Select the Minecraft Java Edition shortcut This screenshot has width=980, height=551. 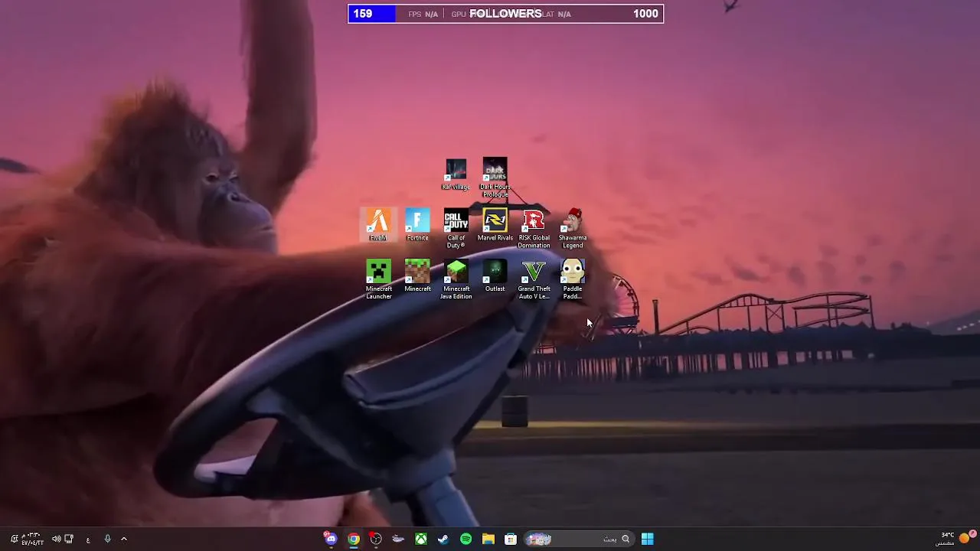point(456,280)
